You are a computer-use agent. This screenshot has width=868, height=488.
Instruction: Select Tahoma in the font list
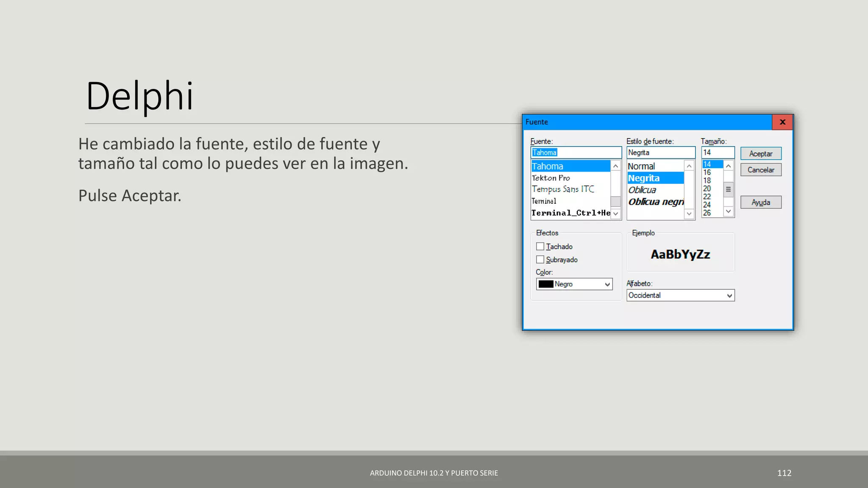[570, 166]
